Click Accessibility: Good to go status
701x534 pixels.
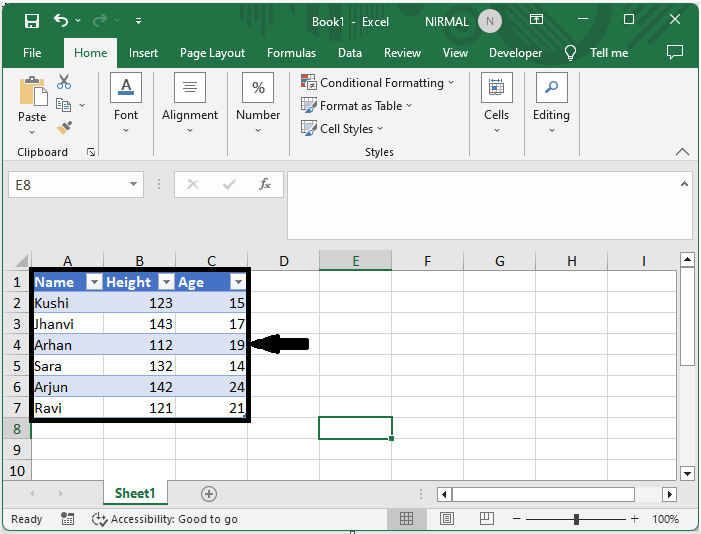(x=165, y=519)
